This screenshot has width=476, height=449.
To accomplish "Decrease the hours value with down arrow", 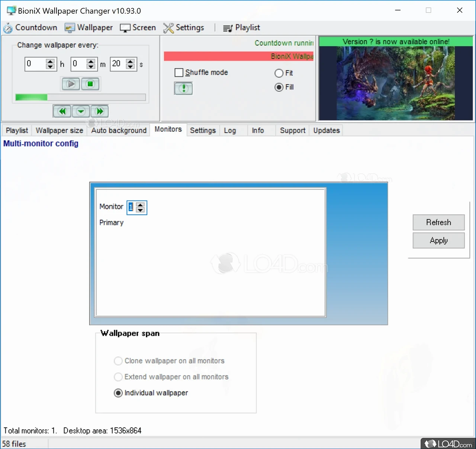I will click(50, 67).
